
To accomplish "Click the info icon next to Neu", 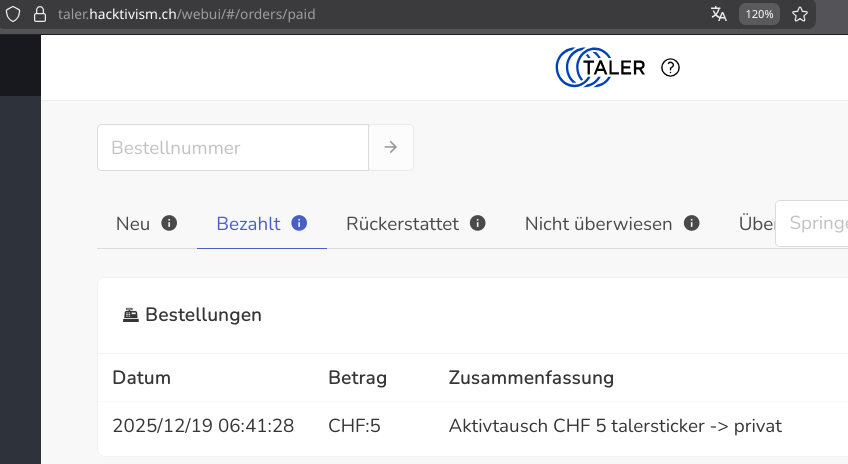I will pos(169,223).
